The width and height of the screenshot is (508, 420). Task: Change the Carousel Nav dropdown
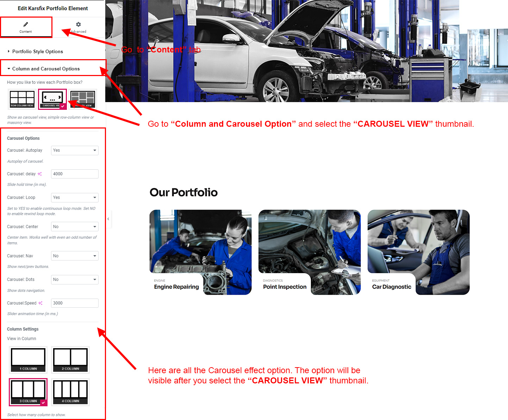click(x=75, y=256)
